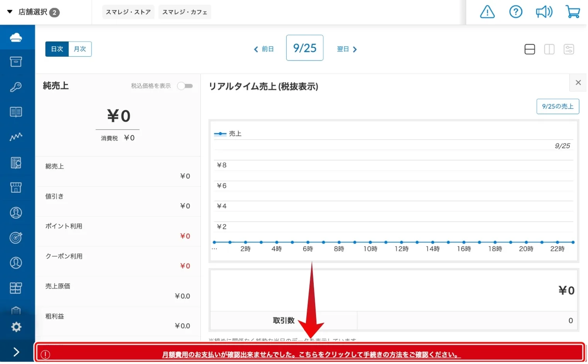Viewport: 588px width, 364px height.
Task: Expand the sidebar with bottom chevron arrow
Action: tap(16, 352)
